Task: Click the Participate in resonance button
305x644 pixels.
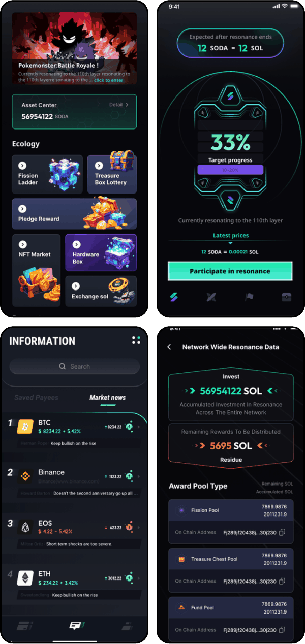Action: (230, 271)
